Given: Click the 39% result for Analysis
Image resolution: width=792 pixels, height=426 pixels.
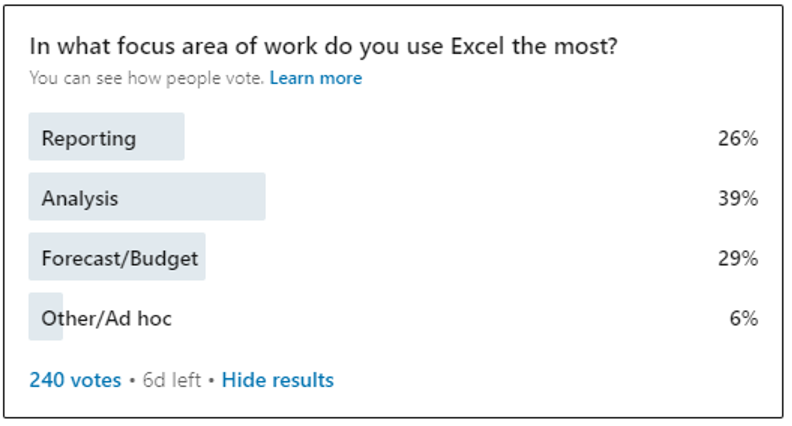Looking at the screenshot, I should [x=737, y=198].
